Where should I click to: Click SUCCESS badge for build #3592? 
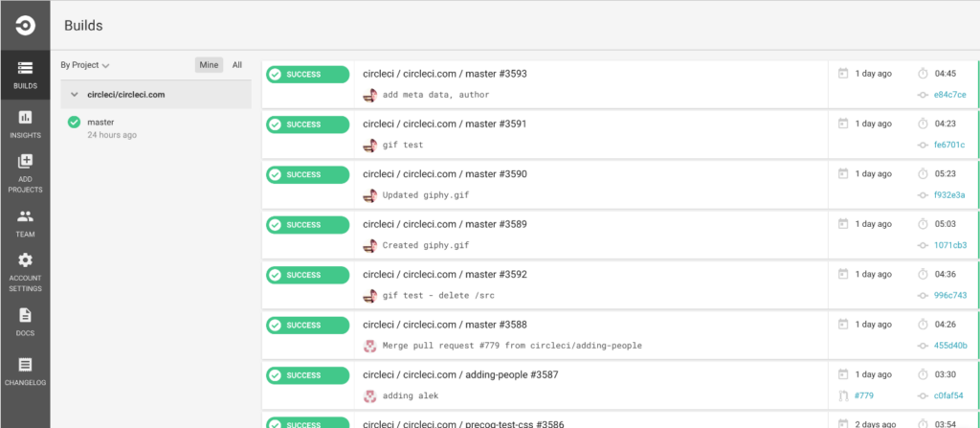pyautogui.click(x=307, y=275)
